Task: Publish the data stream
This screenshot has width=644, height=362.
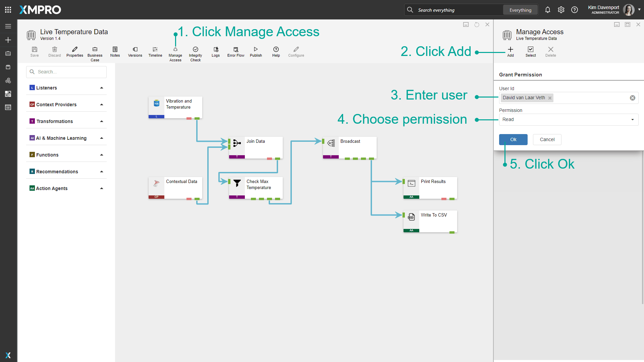Action: click(x=256, y=52)
